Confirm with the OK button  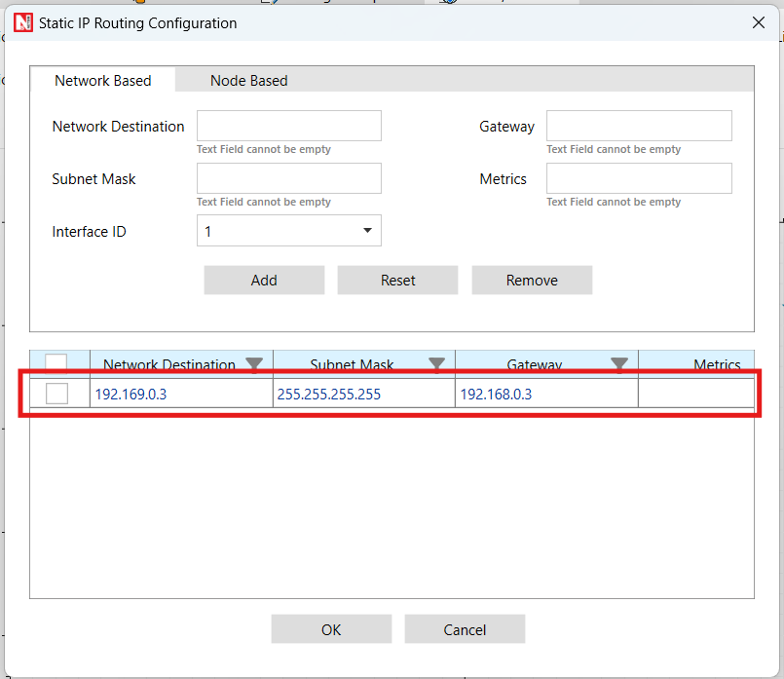click(331, 629)
